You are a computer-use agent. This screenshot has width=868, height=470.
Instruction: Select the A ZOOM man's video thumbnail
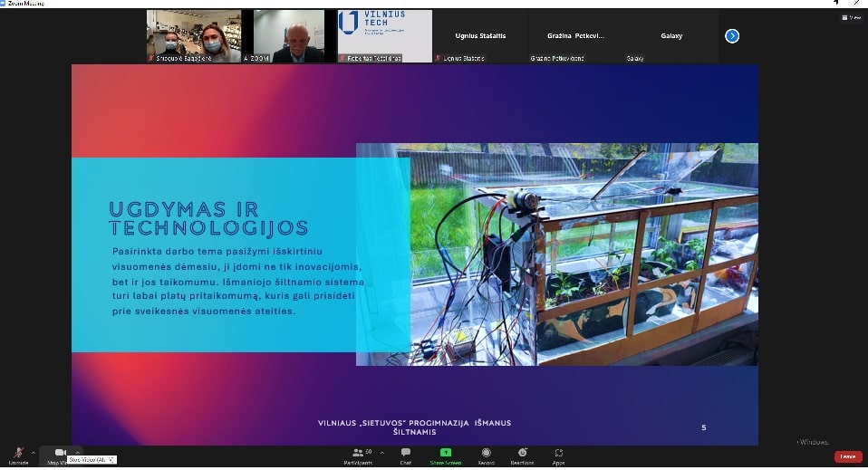pyautogui.click(x=289, y=36)
